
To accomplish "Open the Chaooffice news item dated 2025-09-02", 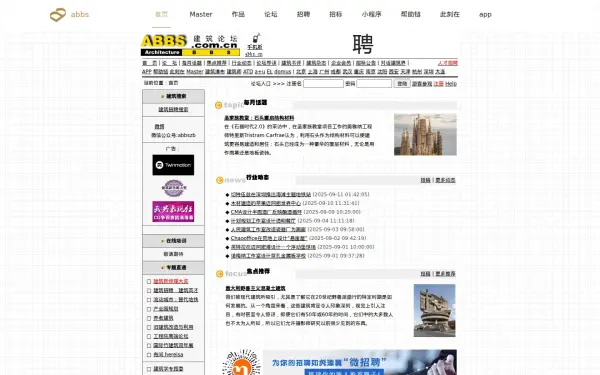I will [269, 238].
